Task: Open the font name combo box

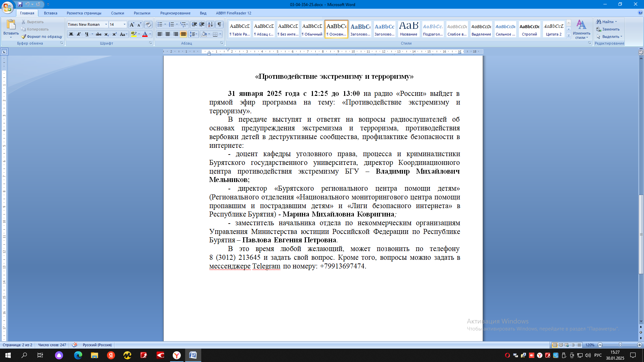Action: click(87, 24)
